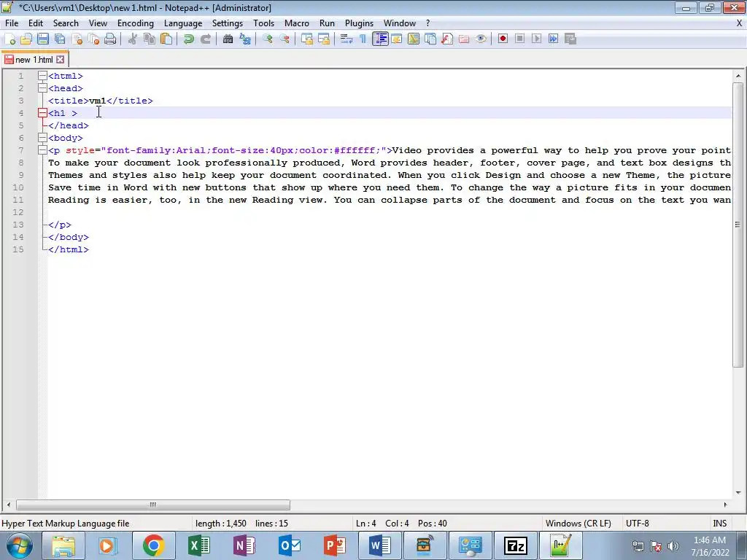Image resolution: width=747 pixels, height=560 pixels.
Task: Open the Language menu
Action: [x=183, y=23]
